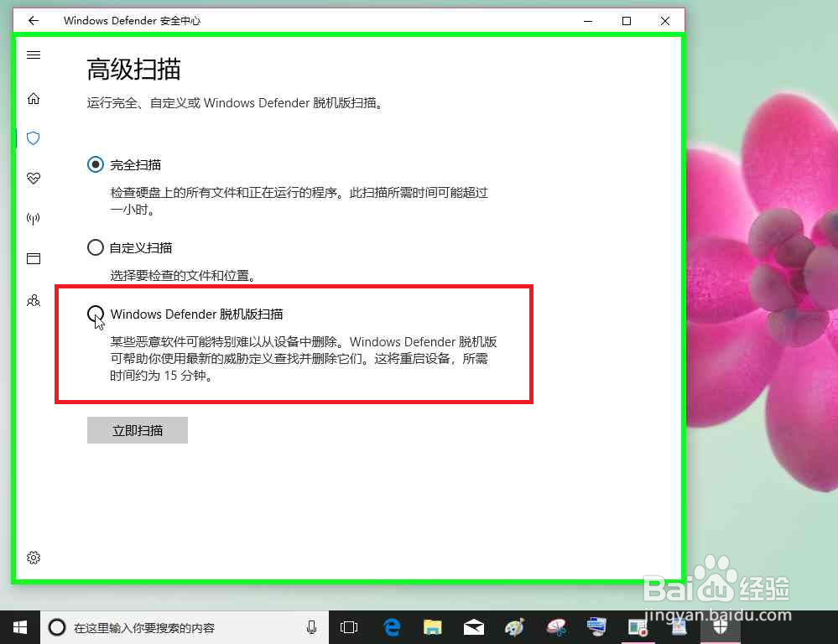Open the computer monitor app on taskbar
Viewport: 838px width, 644px height.
tap(596, 627)
